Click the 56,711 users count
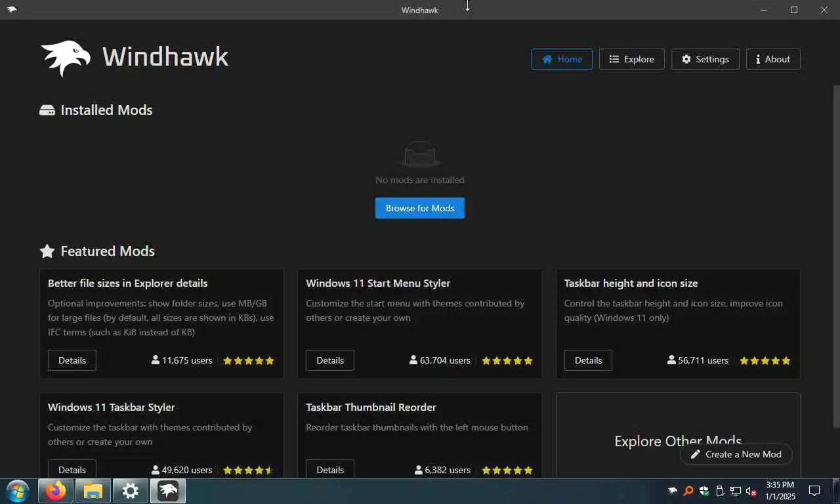 click(x=698, y=360)
